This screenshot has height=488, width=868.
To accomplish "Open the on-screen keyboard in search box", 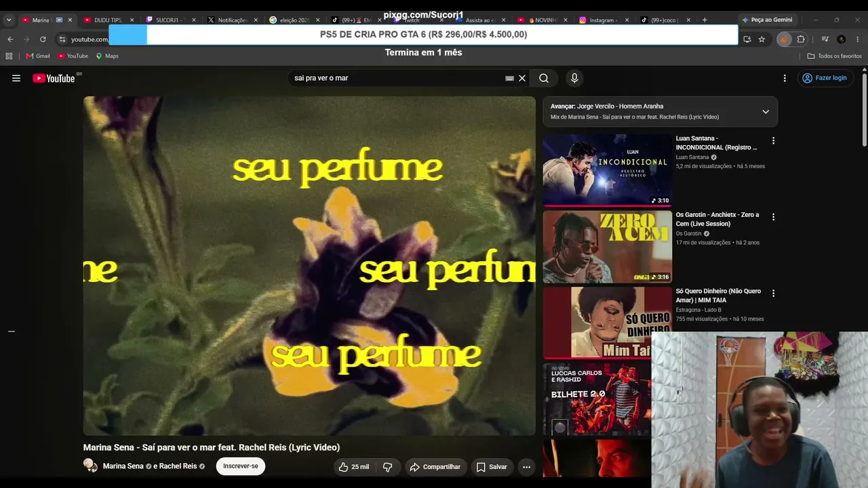I will tap(509, 79).
